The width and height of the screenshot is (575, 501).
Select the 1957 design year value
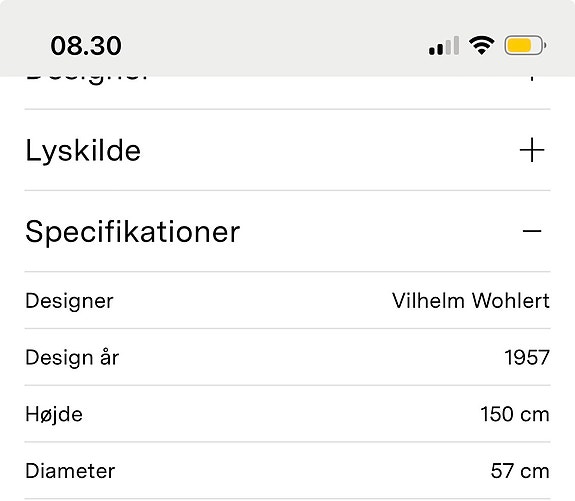coord(527,357)
